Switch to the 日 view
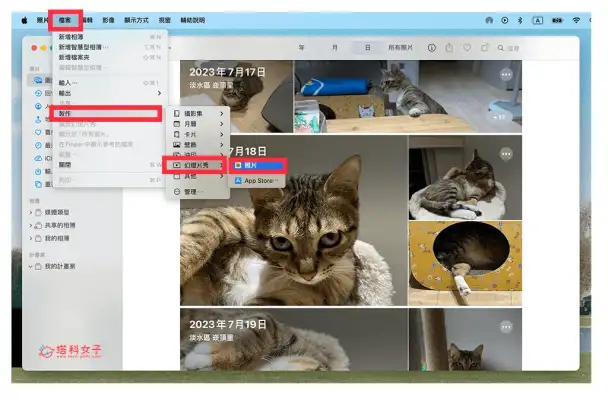This screenshot has height=400, width=608. click(368, 48)
